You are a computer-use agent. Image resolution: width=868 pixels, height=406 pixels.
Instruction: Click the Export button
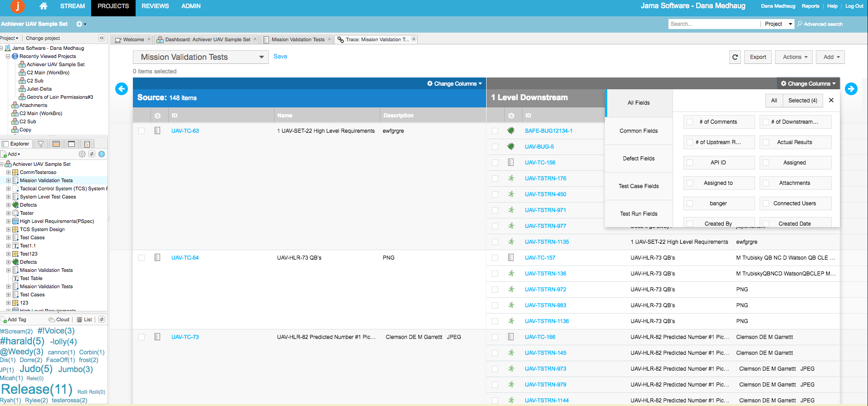click(758, 57)
